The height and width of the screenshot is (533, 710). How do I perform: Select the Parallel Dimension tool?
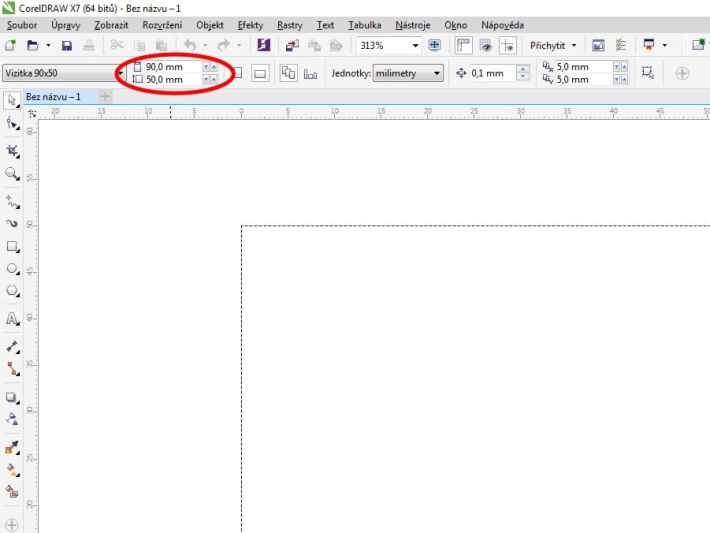point(12,347)
